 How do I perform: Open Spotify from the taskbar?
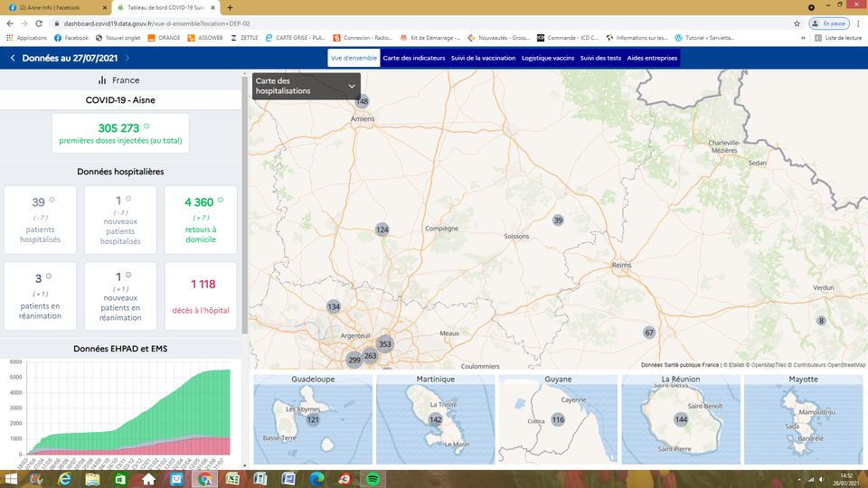pyautogui.click(x=373, y=478)
